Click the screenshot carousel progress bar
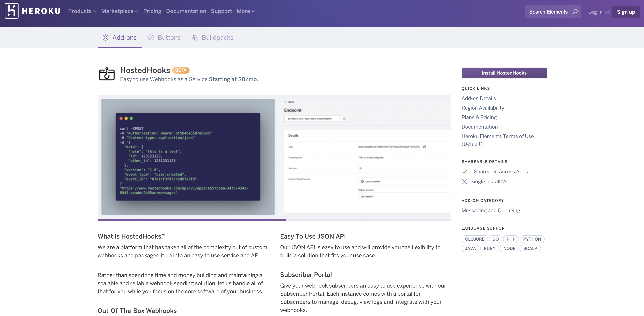Image resolution: width=644 pixels, height=316 pixels. (274, 220)
